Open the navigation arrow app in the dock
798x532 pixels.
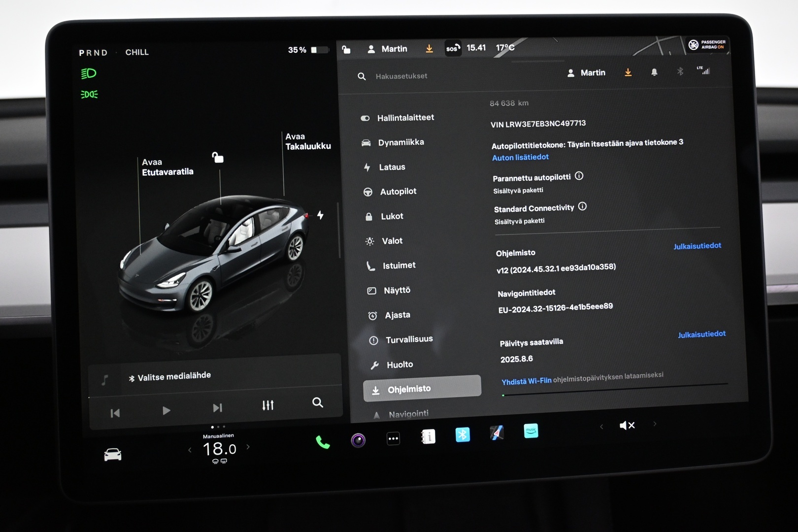click(497, 433)
